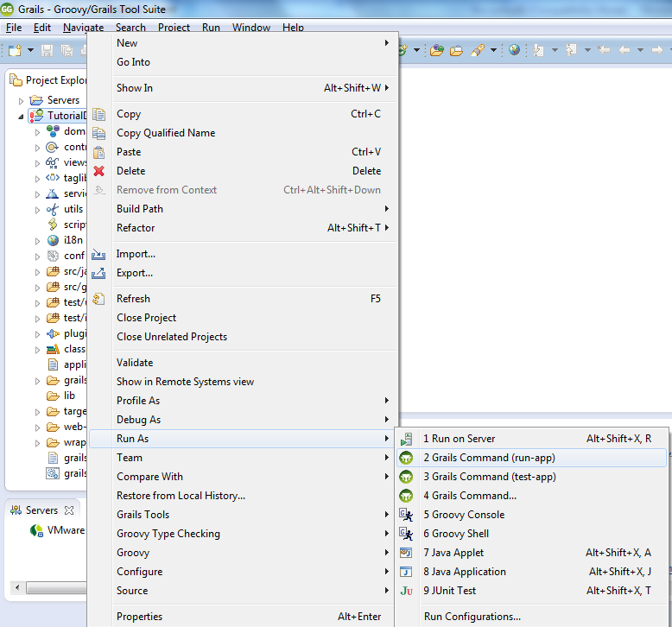Click the New wizard toolbar icon

[15, 50]
